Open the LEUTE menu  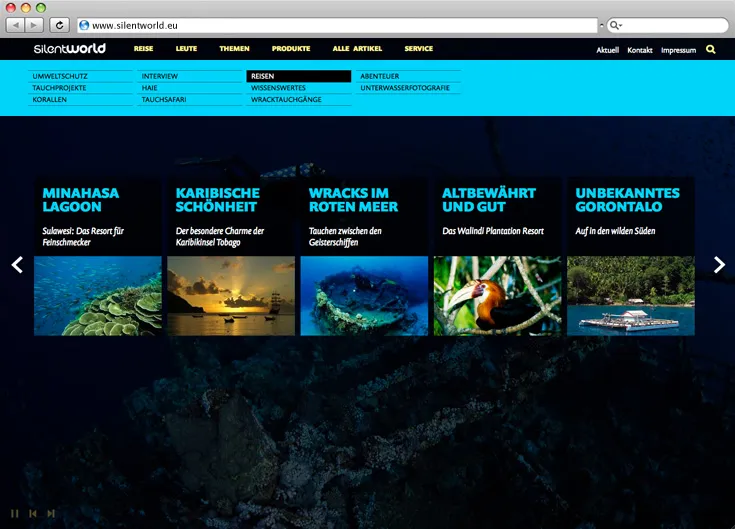tap(186, 49)
